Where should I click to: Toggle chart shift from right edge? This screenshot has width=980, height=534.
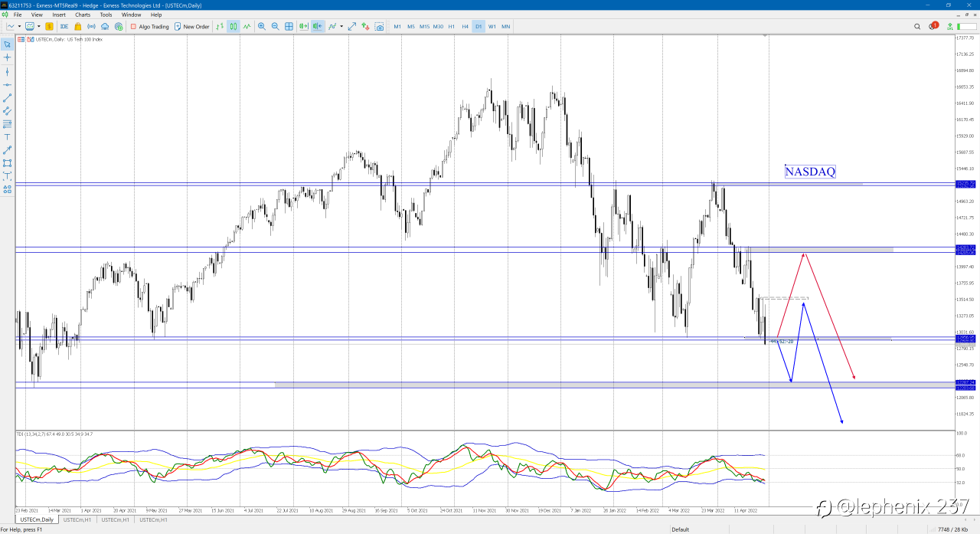(318, 26)
